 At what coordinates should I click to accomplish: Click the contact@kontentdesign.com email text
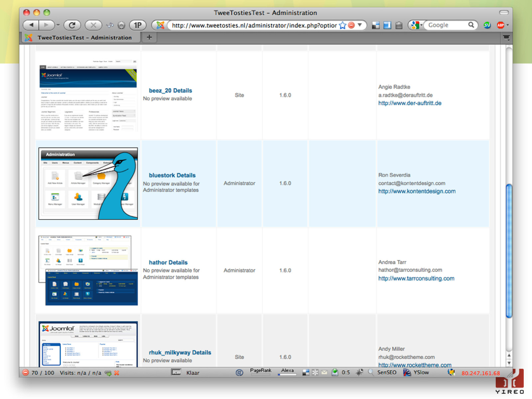412,183
